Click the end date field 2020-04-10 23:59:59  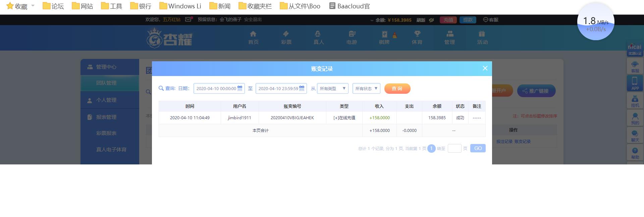[x=281, y=88]
